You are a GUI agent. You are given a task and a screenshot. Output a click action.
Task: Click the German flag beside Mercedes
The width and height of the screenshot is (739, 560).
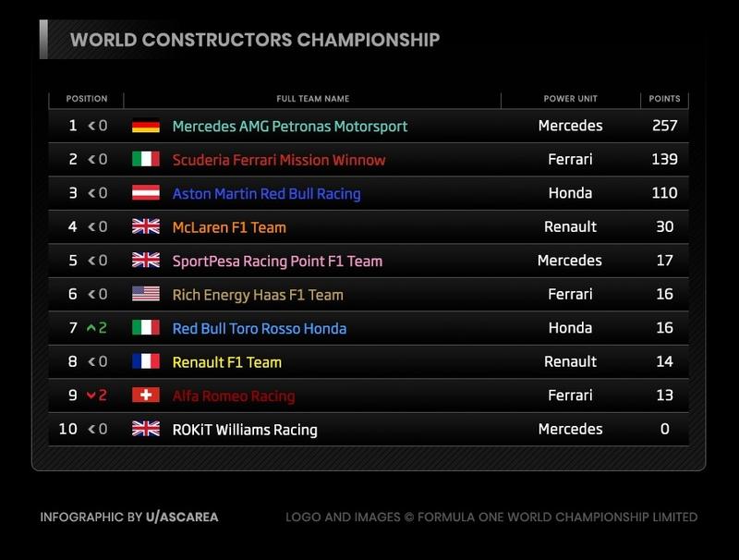click(145, 126)
